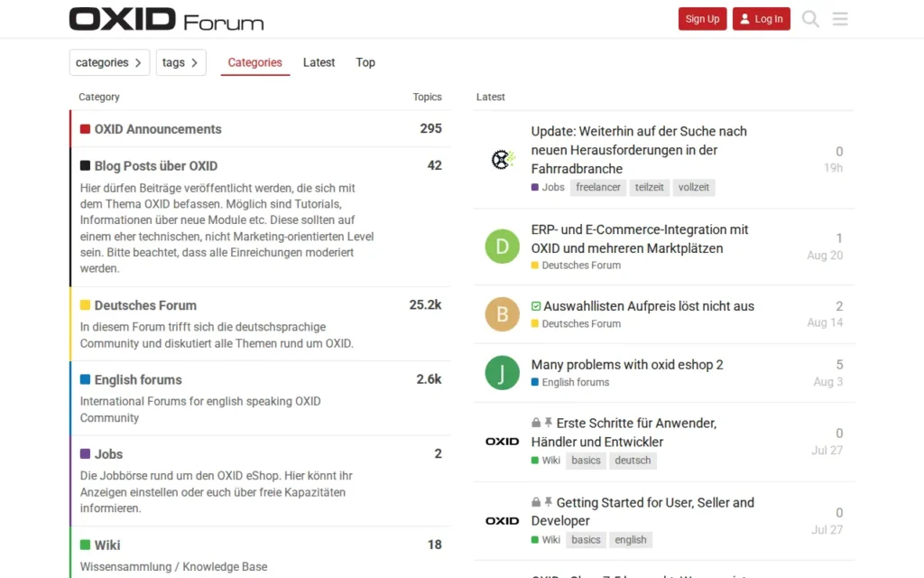Open the green D user avatar
This screenshot has height=578, width=924.
502,246
